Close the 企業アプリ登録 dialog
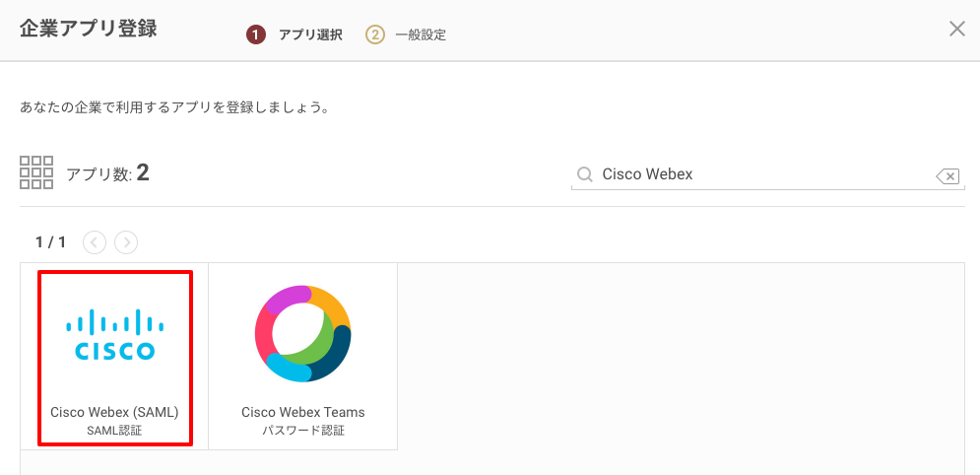Viewport: 980px width, 475px height. tap(957, 29)
